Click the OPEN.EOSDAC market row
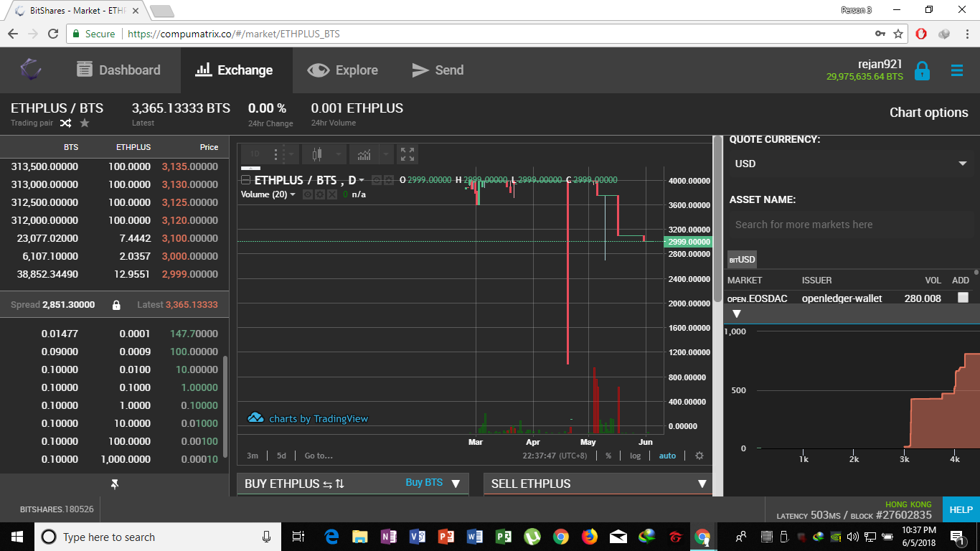 pyautogui.click(x=849, y=298)
